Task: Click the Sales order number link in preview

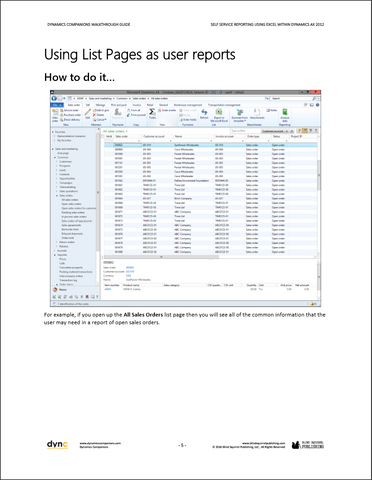Action: pos(130,267)
